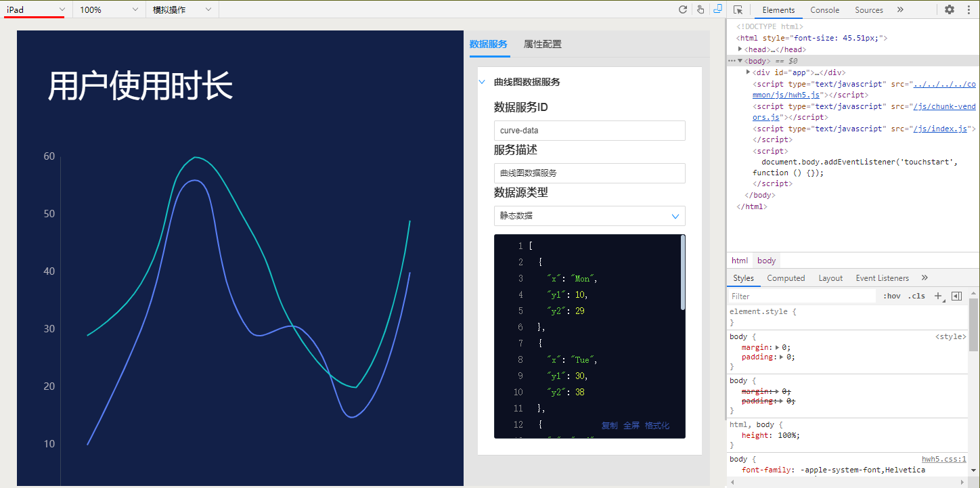
Task: Click the bottom horizontal scrollbar left arrow
Action: pos(731,481)
